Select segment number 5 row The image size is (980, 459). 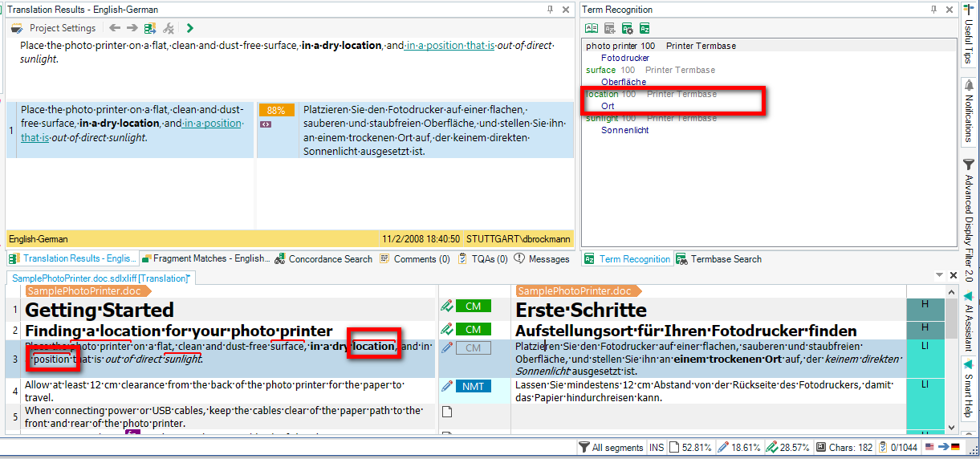pos(14,416)
